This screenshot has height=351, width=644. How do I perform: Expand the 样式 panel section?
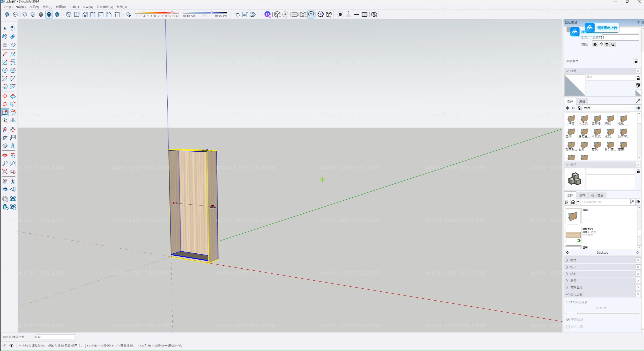[567, 260]
